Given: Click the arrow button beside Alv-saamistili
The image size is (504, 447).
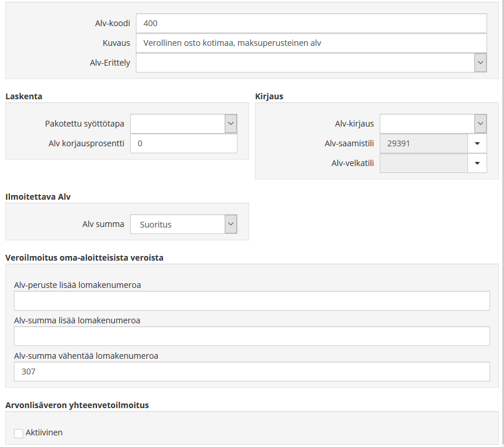Looking at the screenshot, I should pyautogui.click(x=477, y=143).
